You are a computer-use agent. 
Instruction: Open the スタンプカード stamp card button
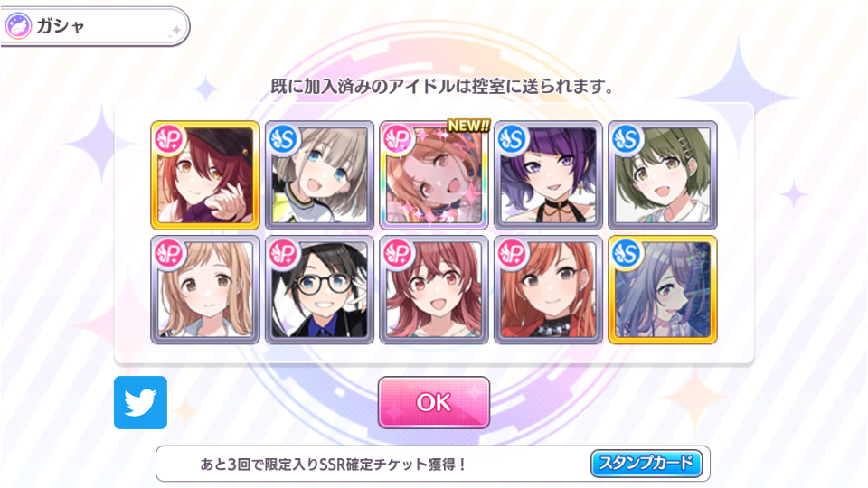[x=646, y=463]
